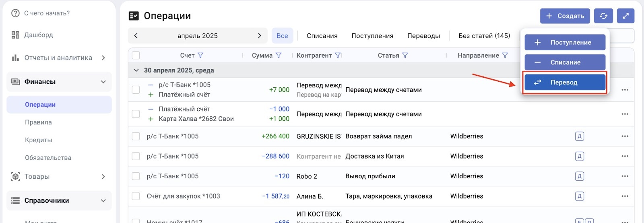Collapse the 30 апреля 2025 date group
Screen dimensions: 644x223
click(136, 70)
